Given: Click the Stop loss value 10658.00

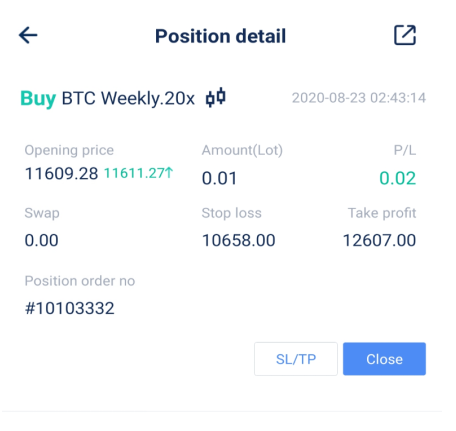Looking at the screenshot, I should (x=238, y=240).
